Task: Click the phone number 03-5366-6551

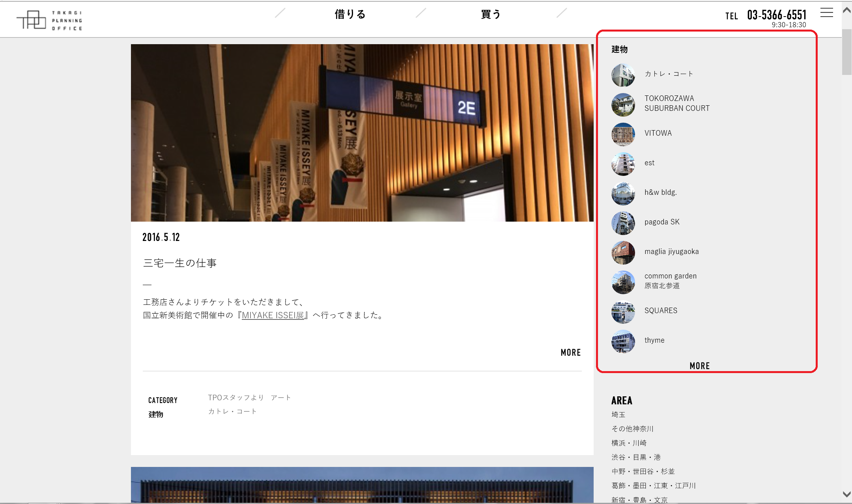Action: [777, 15]
